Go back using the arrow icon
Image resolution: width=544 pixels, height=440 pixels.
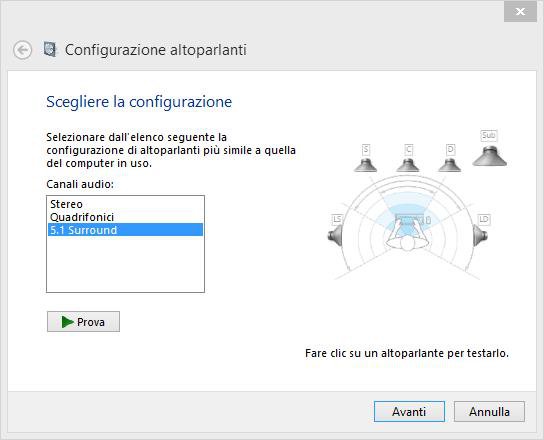[23, 50]
